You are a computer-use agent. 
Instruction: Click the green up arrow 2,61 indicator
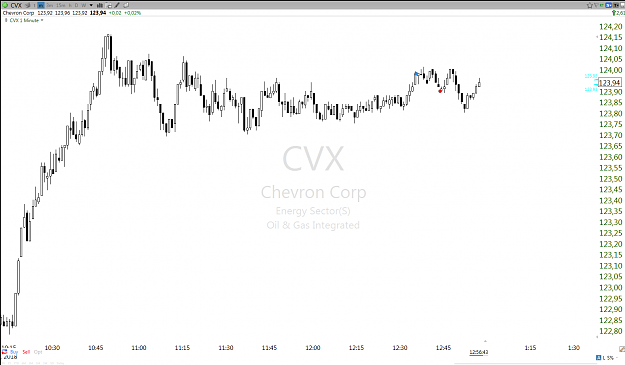[x=619, y=13]
